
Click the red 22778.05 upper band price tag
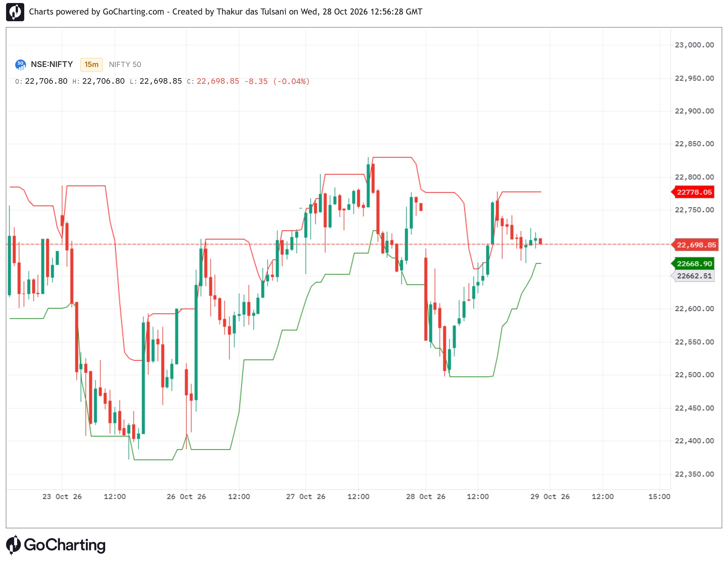click(693, 192)
